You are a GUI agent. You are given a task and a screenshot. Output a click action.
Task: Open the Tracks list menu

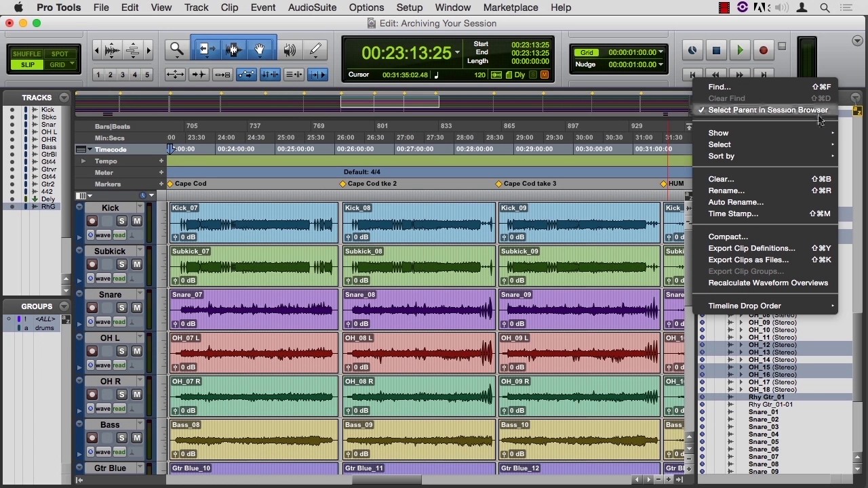pyautogui.click(x=64, y=98)
